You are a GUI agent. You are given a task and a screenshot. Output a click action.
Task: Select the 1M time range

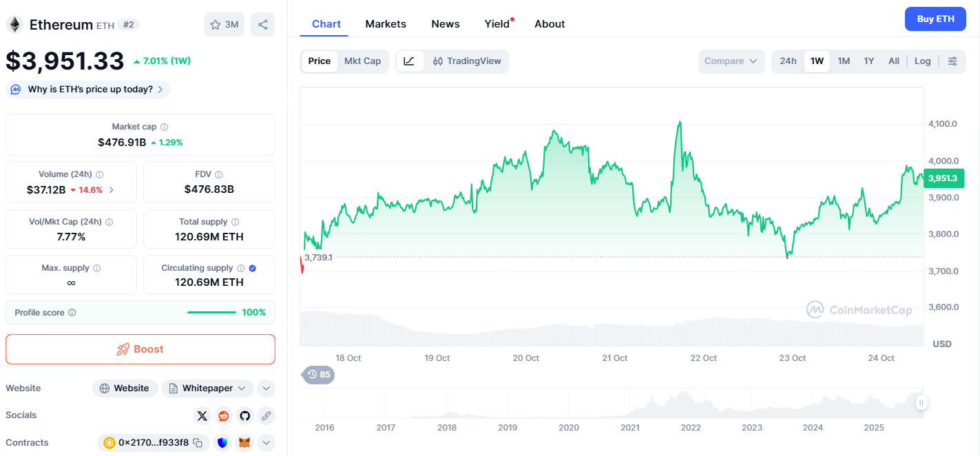click(x=844, y=61)
